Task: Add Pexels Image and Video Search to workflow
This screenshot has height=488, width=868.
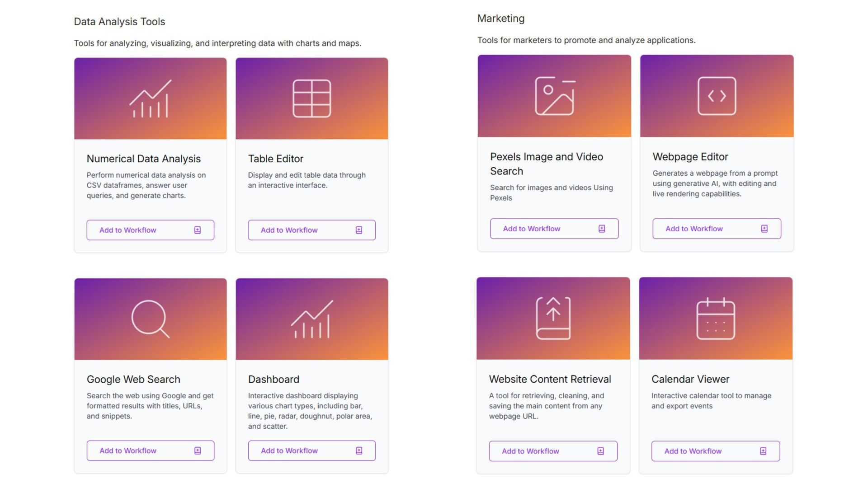Action: [x=554, y=229]
